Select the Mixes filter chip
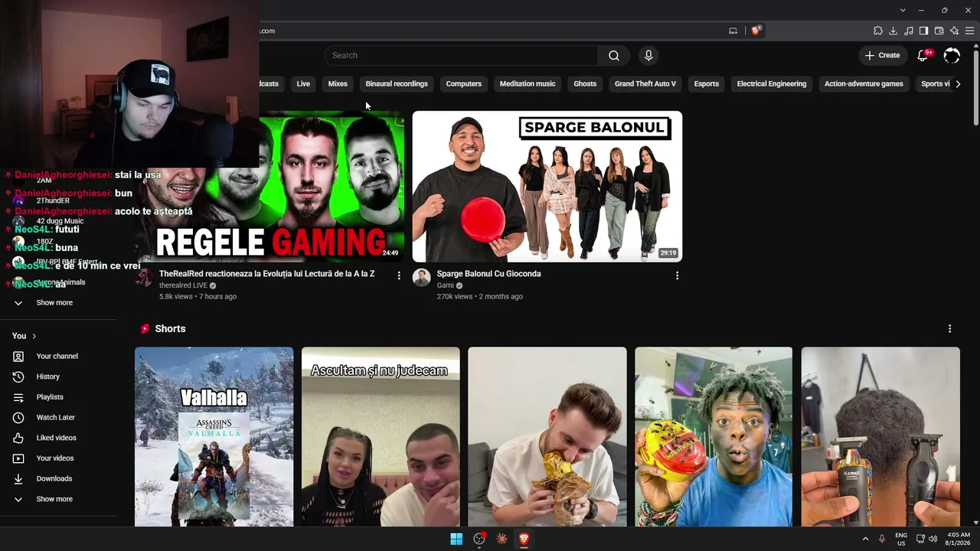This screenshot has width=980, height=551. point(338,84)
